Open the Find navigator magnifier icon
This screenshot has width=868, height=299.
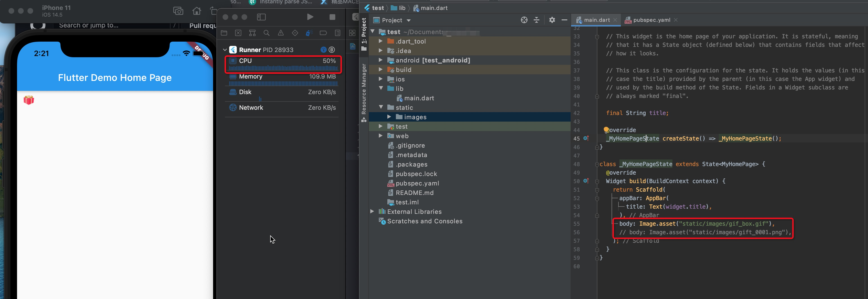click(267, 33)
